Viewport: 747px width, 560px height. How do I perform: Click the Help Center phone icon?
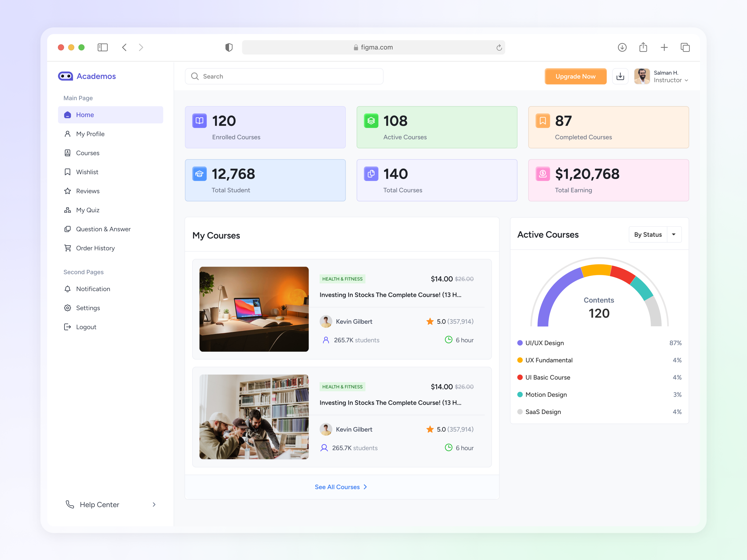click(x=70, y=504)
